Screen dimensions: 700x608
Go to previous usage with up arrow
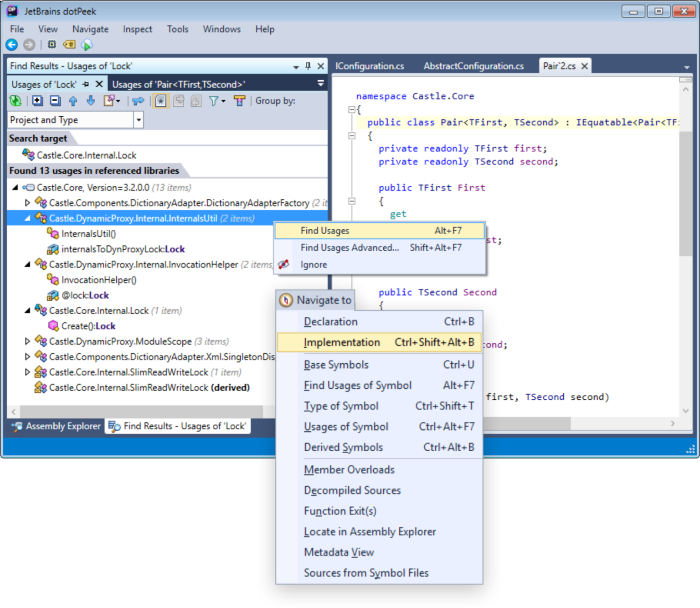click(73, 101)
